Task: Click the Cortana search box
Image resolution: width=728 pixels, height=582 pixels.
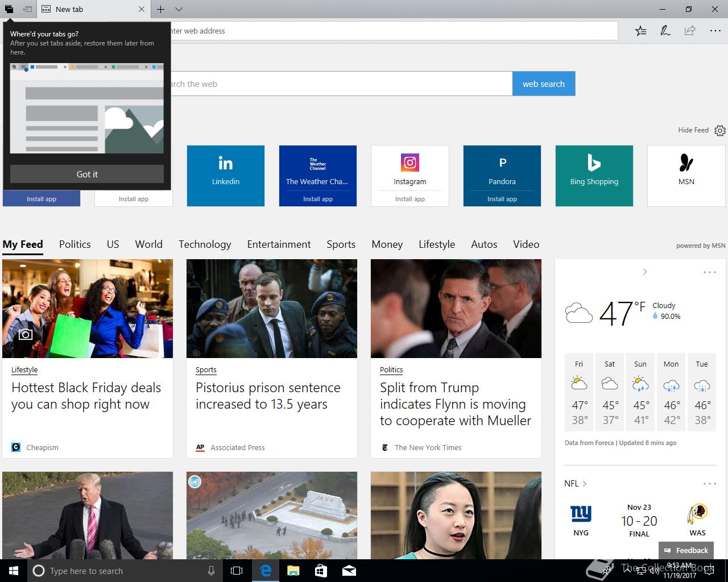Action: [125, 571]
